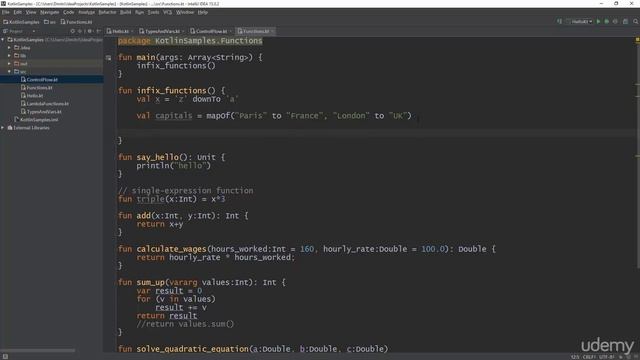The width and height of the screenshot is (640, 360).
Task: Open the Code menu
Action: [x=69, y=12]
